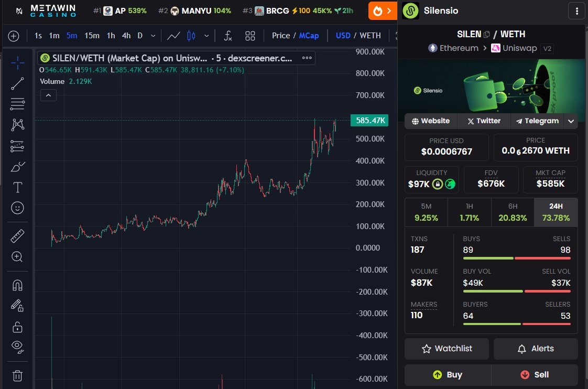
Task: Open the Silensio Telegram link
Action: point(537,121)
